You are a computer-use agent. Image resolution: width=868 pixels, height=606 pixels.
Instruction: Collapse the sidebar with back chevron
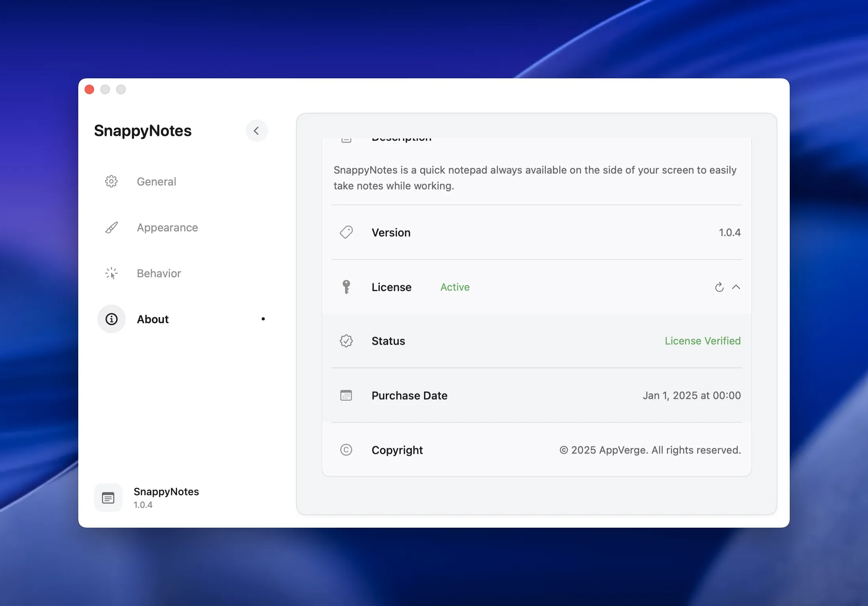tap(257, 131)
